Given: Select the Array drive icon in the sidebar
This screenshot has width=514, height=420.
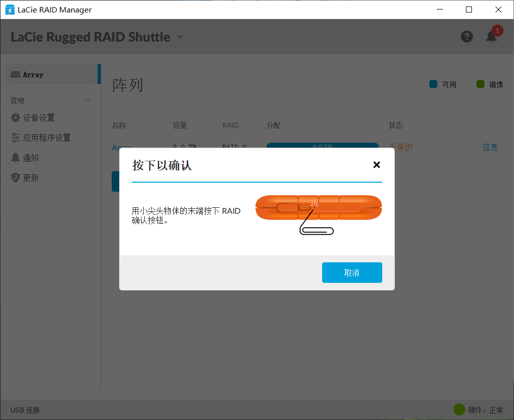Looking at the screenshot, I should (15, 74).
